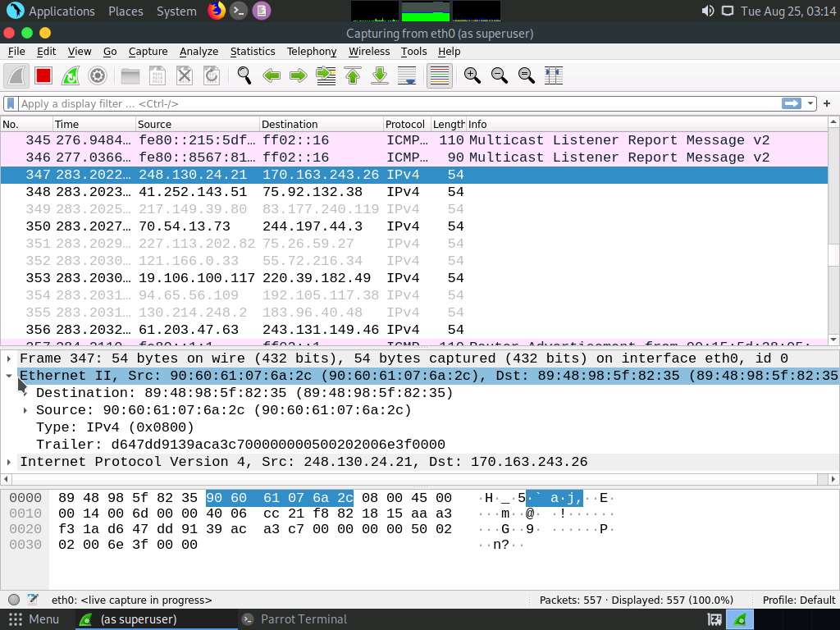Viewport: 840px width, 630px height.
Task: Open the Applications menu in top panel
Action: tap(52, 11)
